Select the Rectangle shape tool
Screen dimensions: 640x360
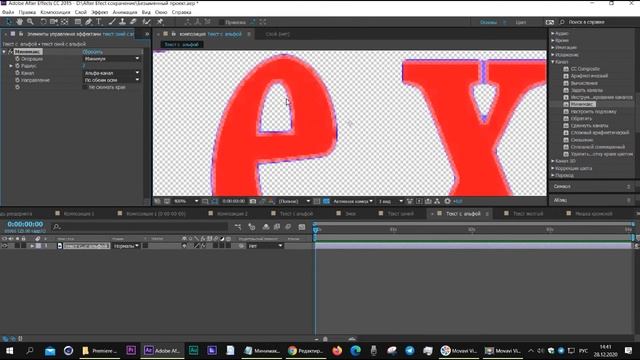(x=78, y=22)
